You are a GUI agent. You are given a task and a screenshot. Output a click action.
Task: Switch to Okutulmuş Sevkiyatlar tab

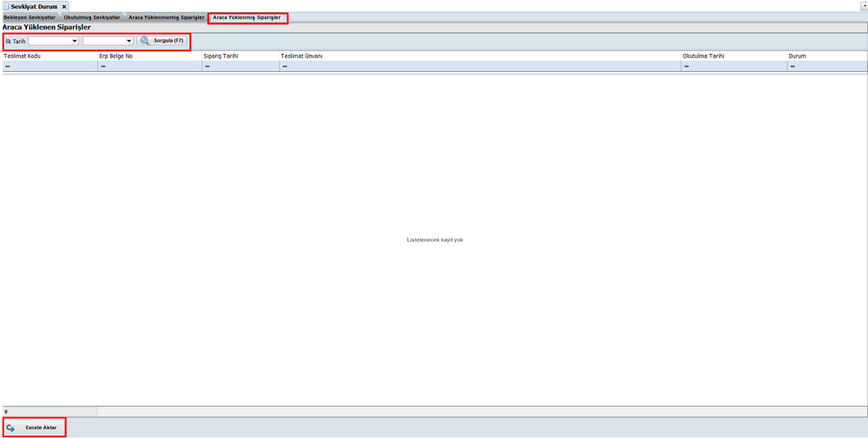tap(91, 17)
